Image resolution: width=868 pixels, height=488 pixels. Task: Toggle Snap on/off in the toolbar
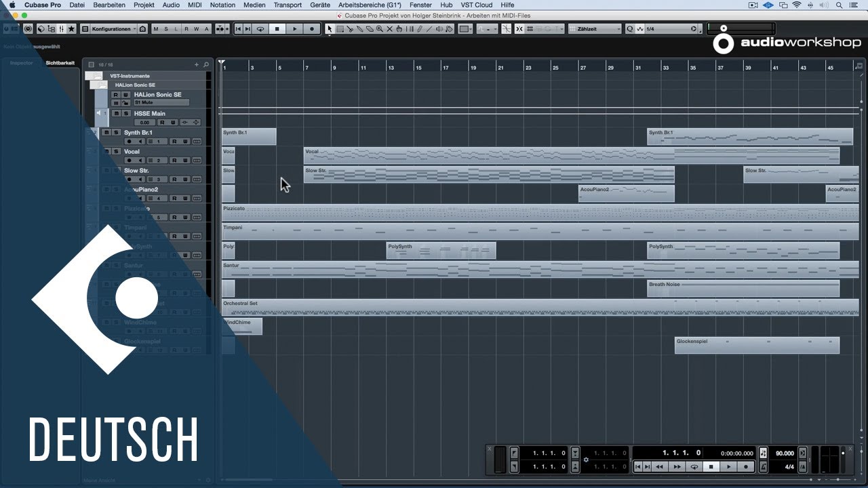tap(519, 29)
